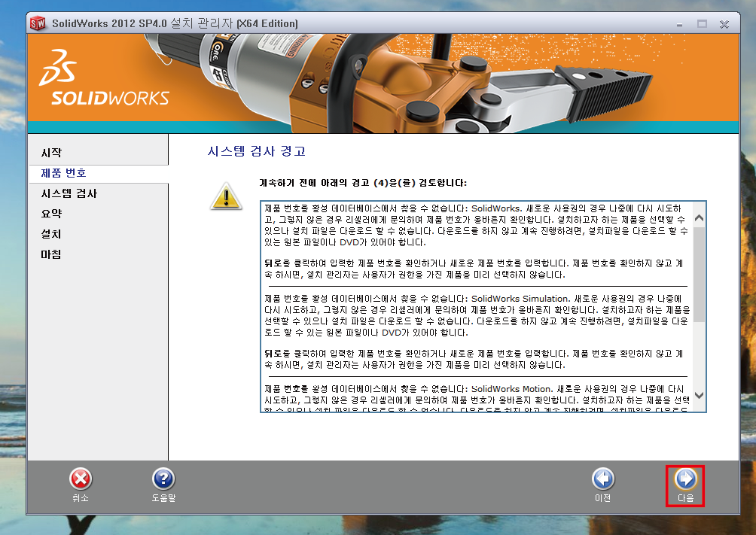The image size is (756, 535).
Task: Open Help via the 도움말 question icon
Action: click(163, 479)
